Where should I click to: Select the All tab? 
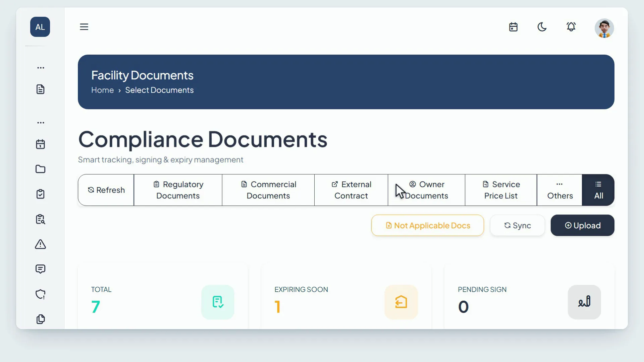[x=598, y=190]
